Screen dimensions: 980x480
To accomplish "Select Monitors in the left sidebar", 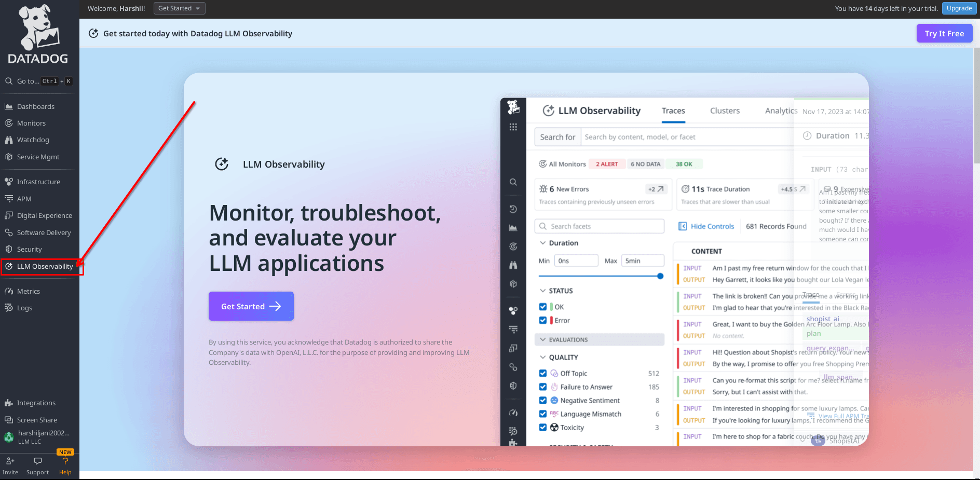I will [31, 123].
